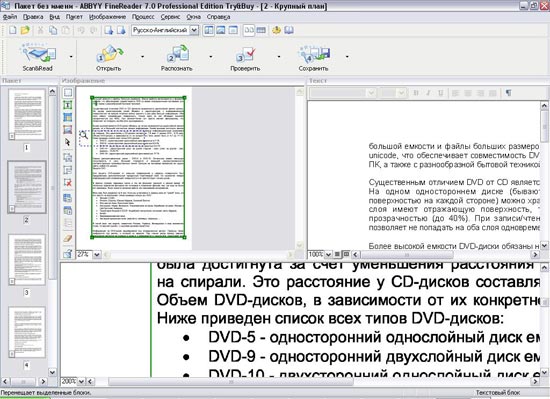Select the table block tool
550x399 pixels.
click(x=68, y=117)
